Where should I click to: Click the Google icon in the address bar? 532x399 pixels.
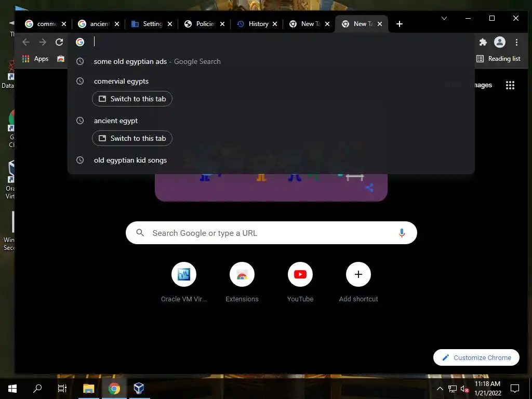tap(80, 42)
